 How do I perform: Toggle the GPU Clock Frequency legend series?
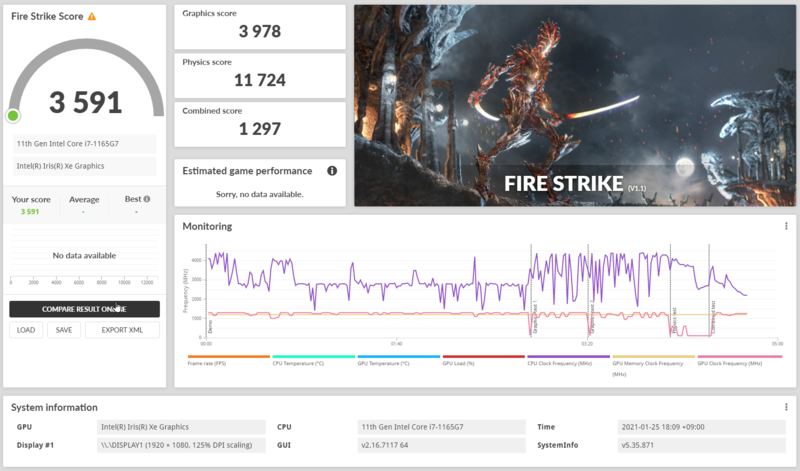[x=739, y=360]
